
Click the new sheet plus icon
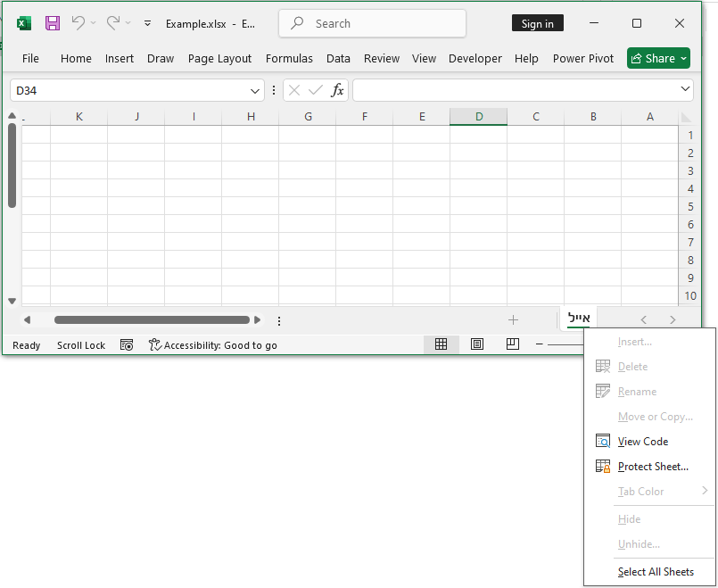coord(513,319)
